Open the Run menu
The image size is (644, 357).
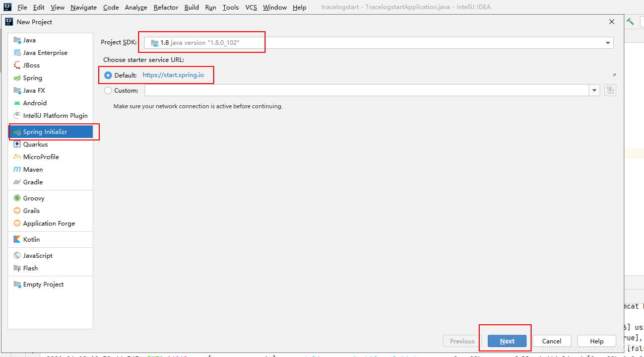pyautogui.click(x=211, y=8)
